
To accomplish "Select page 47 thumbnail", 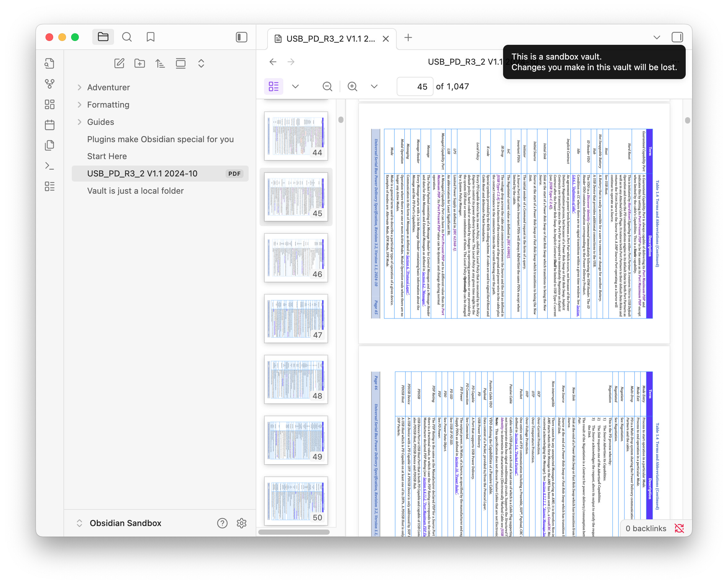I will pos(296,319).
